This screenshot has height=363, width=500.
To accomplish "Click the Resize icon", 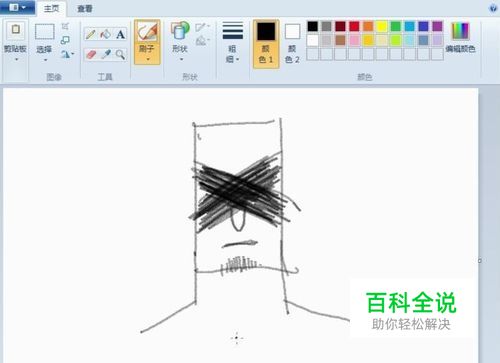I will coord(65,40).
